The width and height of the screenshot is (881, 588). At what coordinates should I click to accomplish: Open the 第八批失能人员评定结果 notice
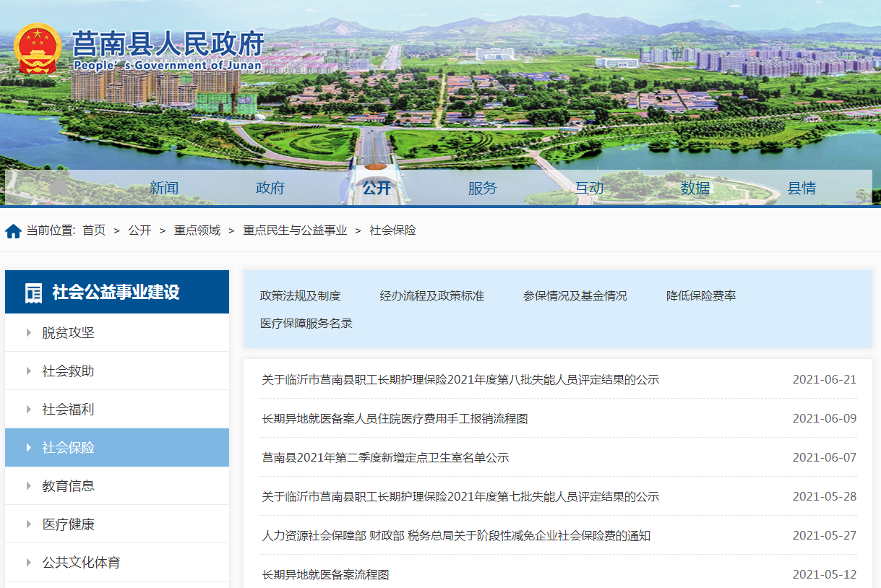[460, 380]
